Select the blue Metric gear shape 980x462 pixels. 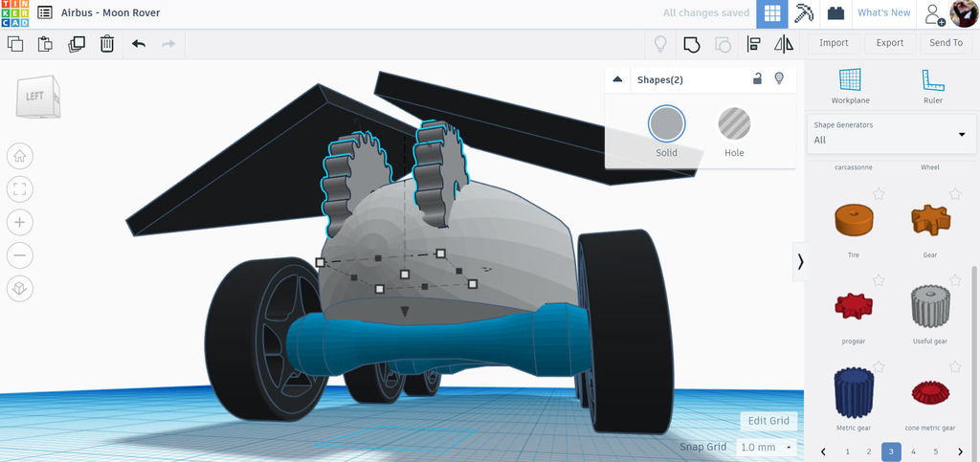pyautogui.click(x=854, y=393)
